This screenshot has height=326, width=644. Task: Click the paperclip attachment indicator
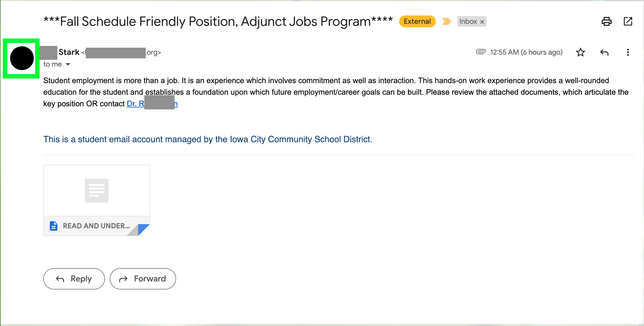(480, 52)
